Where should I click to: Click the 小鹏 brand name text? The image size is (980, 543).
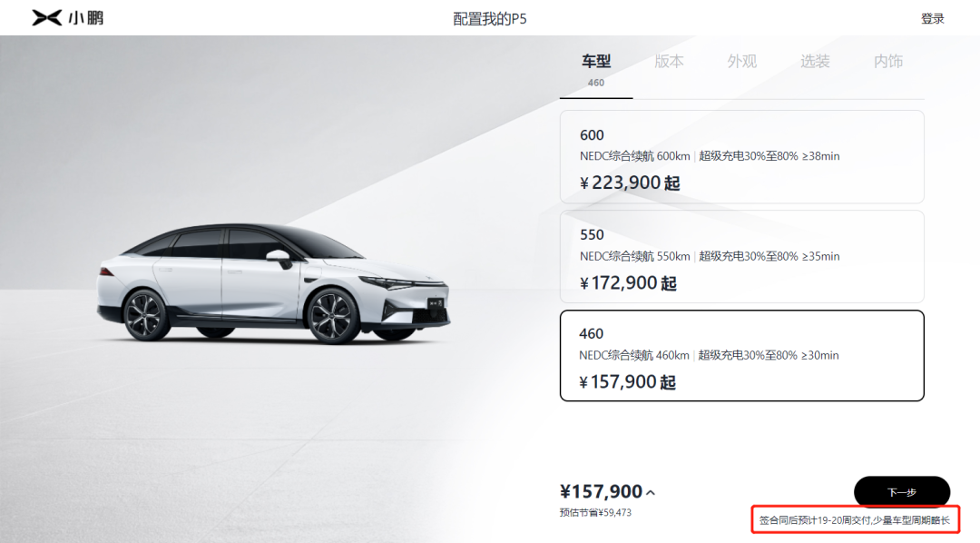85,17
